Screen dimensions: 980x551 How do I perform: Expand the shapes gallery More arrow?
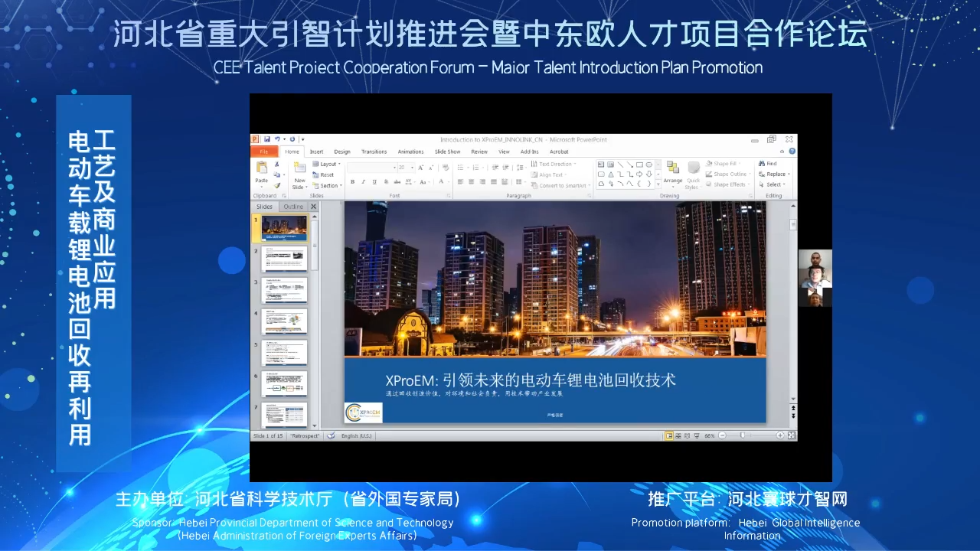pos(658,184)
